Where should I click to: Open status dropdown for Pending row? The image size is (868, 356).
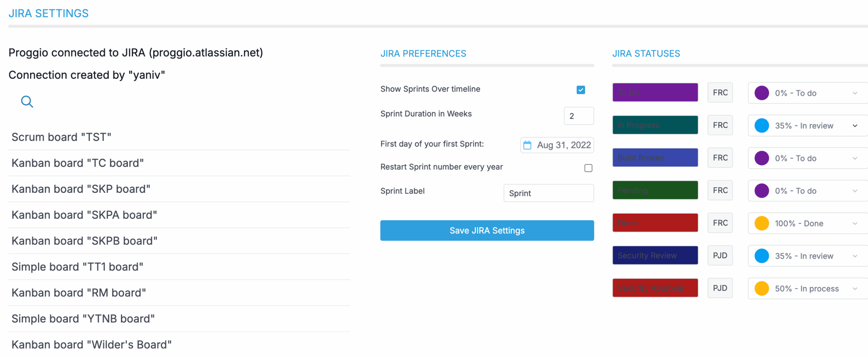808,191
